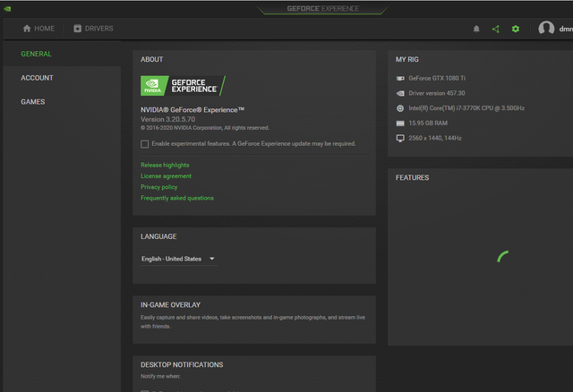
Task: Open Account settings section
Action: pos(37,78)
